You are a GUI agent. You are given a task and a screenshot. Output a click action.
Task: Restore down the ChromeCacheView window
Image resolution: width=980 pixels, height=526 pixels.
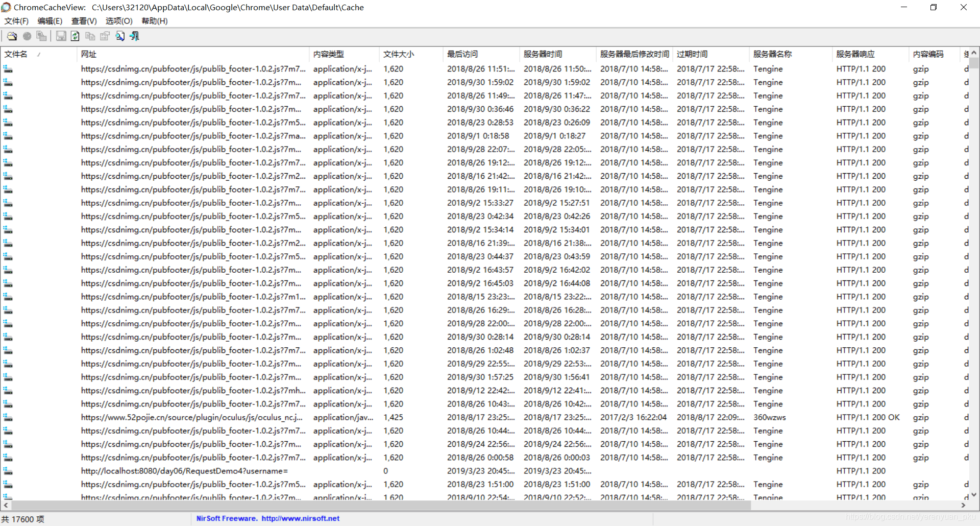934,7
